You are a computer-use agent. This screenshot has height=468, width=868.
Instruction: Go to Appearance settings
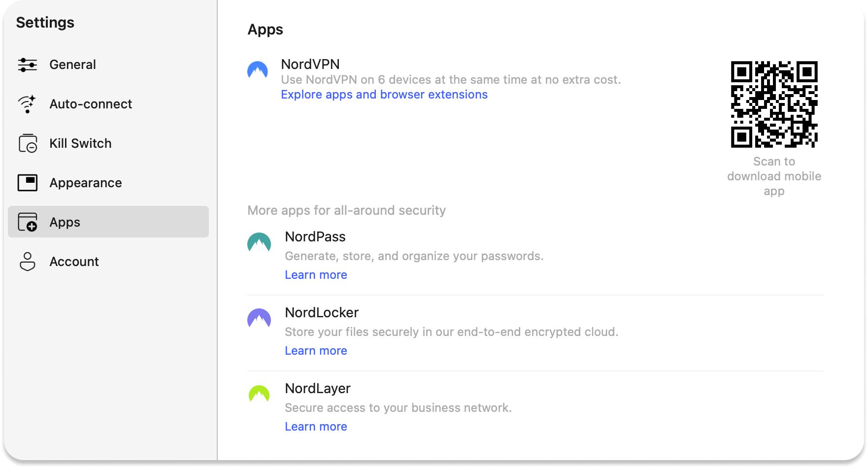pos(86,183)
